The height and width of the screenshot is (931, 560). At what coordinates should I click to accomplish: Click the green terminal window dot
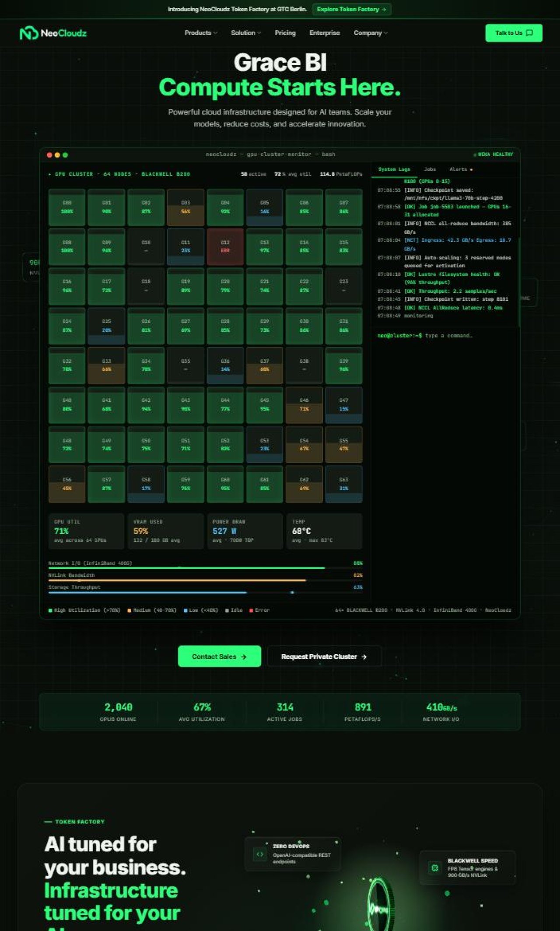click(65, 155)
